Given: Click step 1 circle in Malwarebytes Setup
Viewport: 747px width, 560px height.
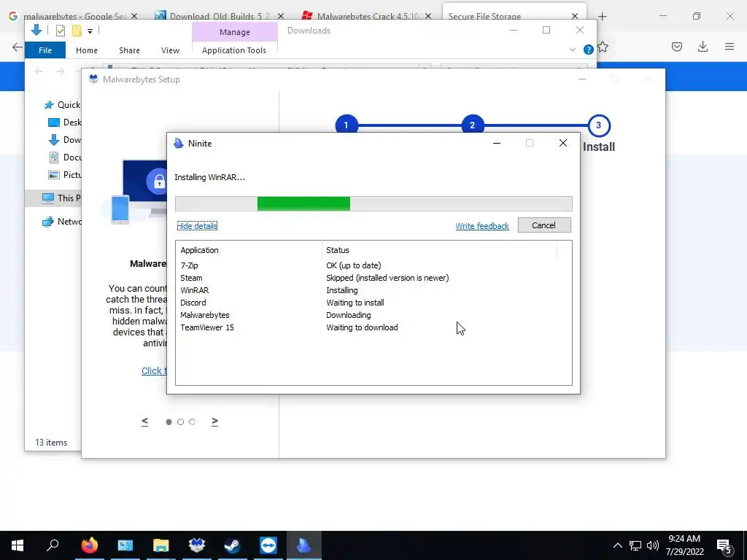Looking at the screenshot, I should click(x=346, y=125).
